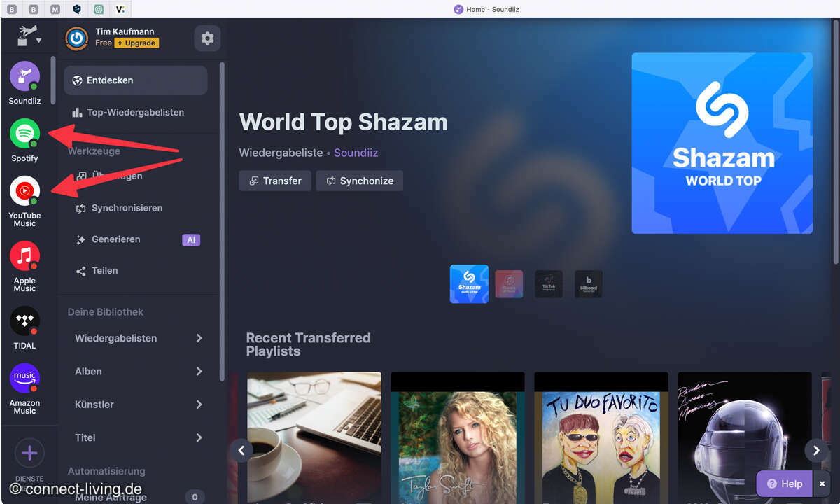Dismiss the Help widget with the X
This screenshot has width=840, height=504.
tap(822, 484)
